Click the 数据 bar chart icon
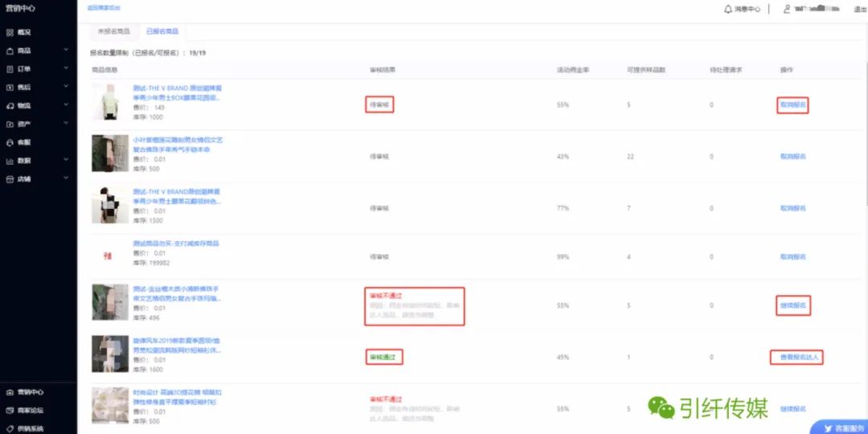Image resolution: width=868 pixels, height=434 pixels. (10, 161)
